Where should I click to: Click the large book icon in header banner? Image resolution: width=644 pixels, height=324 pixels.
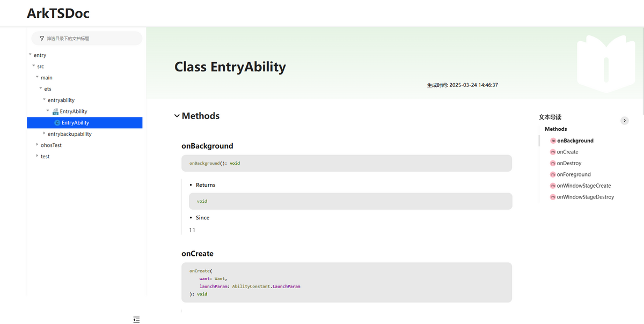click(x=605, y=64)
